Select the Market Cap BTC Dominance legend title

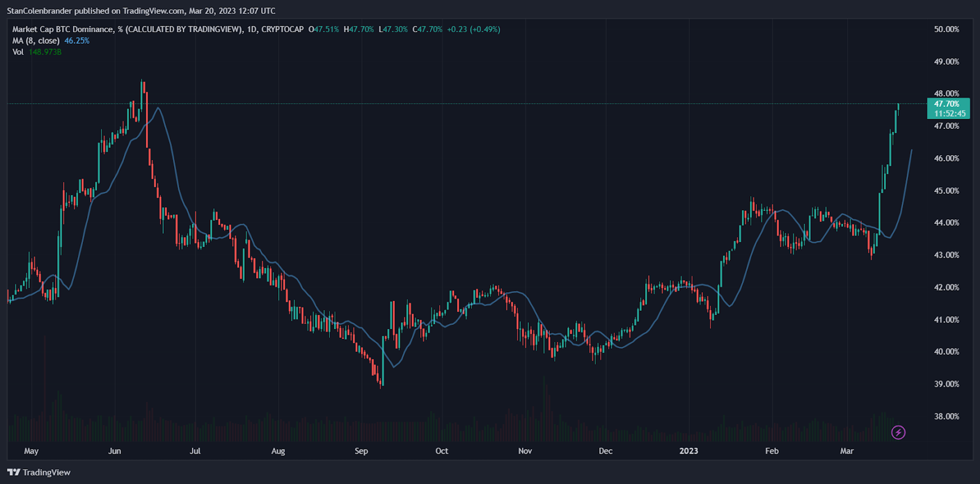(127, 29)
